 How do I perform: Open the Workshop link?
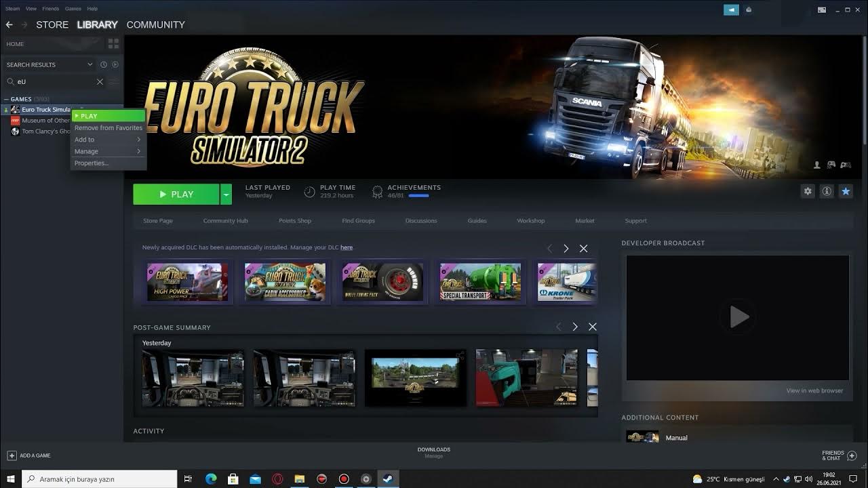pyautogui.click(x=531, y=221)
